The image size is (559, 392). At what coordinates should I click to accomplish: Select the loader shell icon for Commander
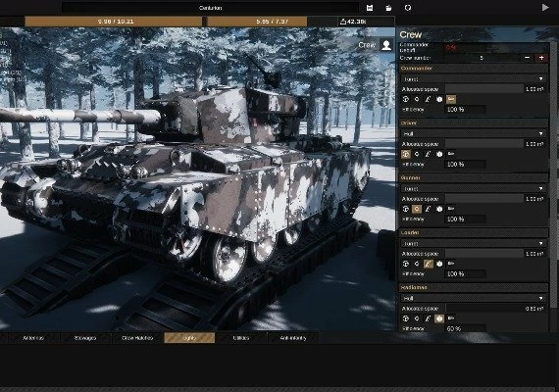click(x=429, y=99)
